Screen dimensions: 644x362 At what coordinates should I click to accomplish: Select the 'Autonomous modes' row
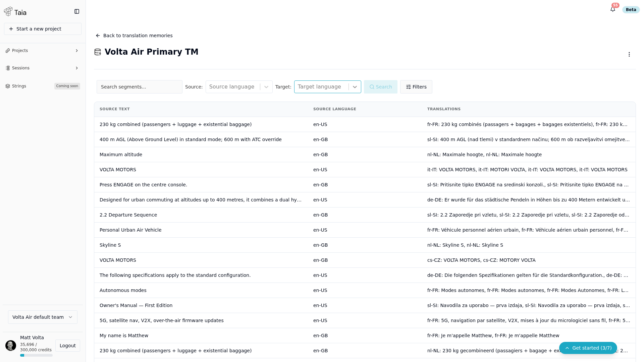(365, 290)
